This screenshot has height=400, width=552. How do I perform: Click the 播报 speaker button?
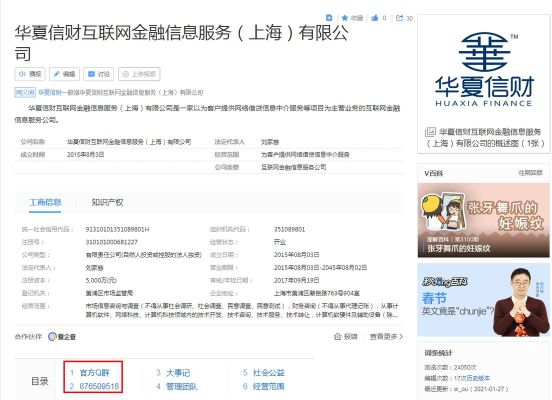[x=30, y=74]
